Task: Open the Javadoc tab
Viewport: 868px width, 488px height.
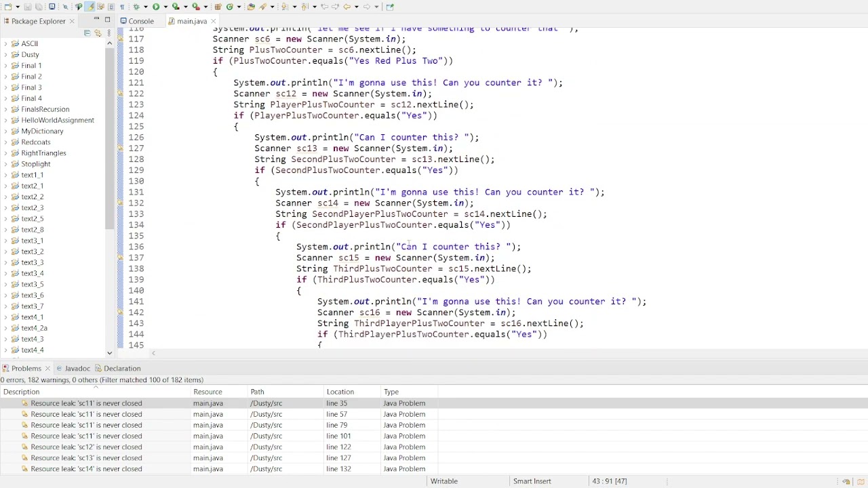Action: pos(73,368)
